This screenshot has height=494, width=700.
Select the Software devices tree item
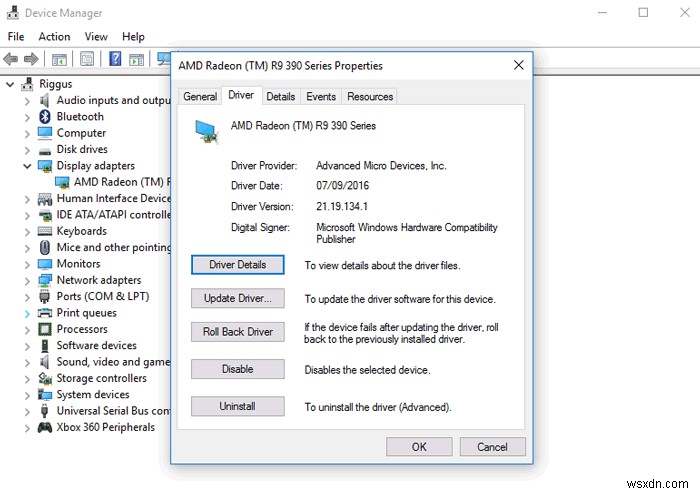click(x=96, y=345)
